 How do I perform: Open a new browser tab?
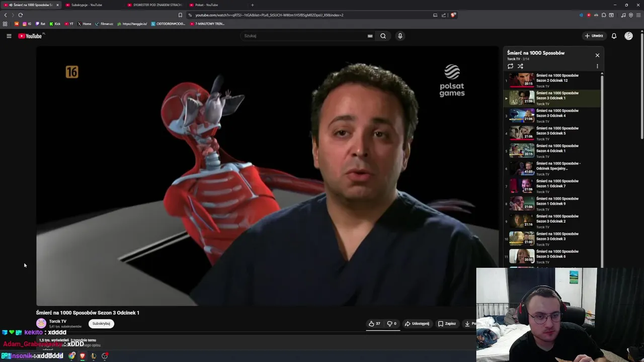(252, 5)
